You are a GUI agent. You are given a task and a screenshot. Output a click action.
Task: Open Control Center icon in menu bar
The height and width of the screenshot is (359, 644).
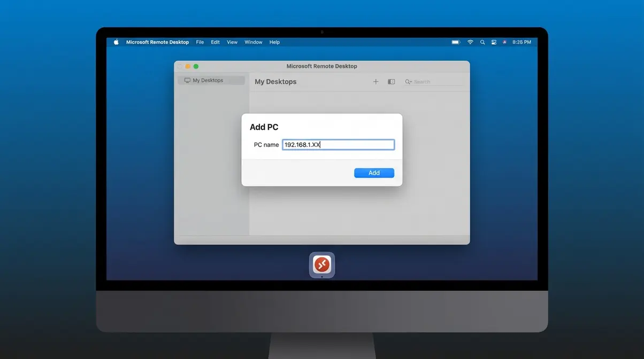[x=494, y=42]
